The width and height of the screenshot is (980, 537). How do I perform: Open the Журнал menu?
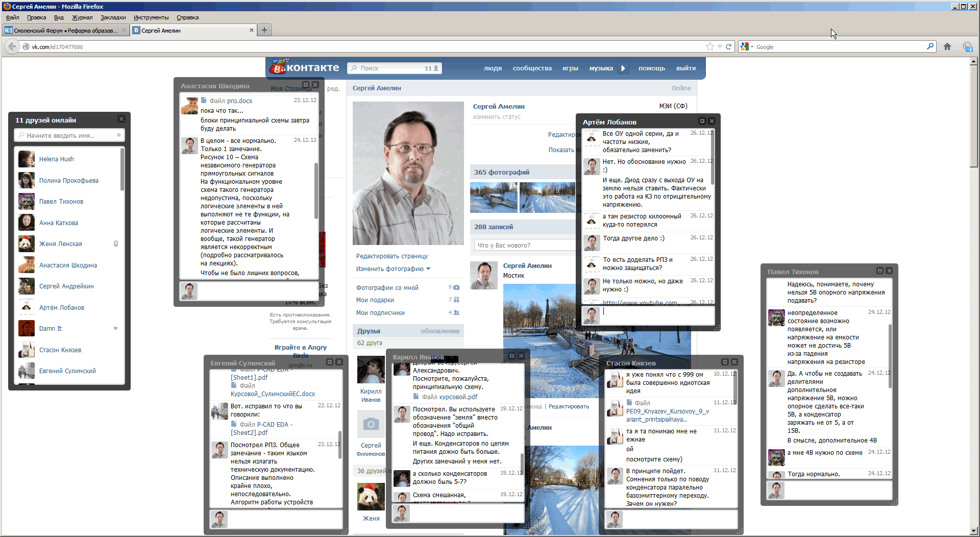click(x=82, y=17)
